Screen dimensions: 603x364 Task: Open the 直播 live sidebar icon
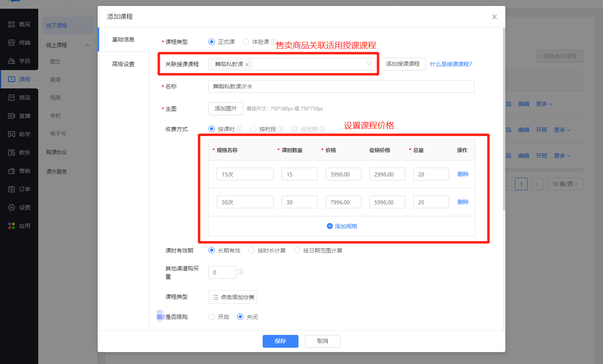coord(12,116)
